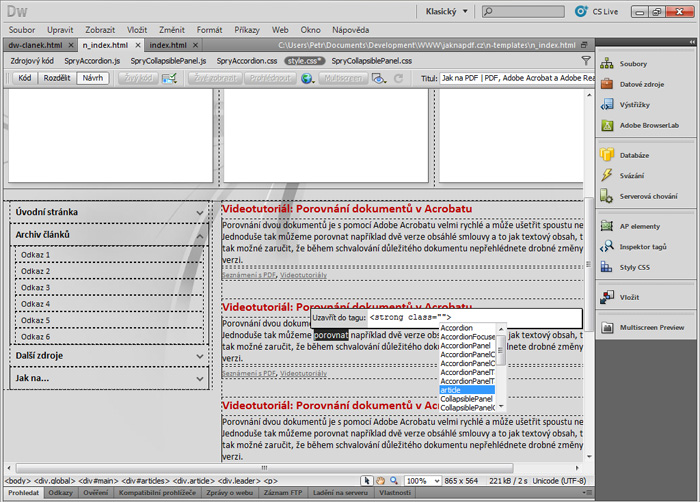This screenshot has height=502, width=700.
Task: Switch to Návrh design view
Action: tap(93, 78)
